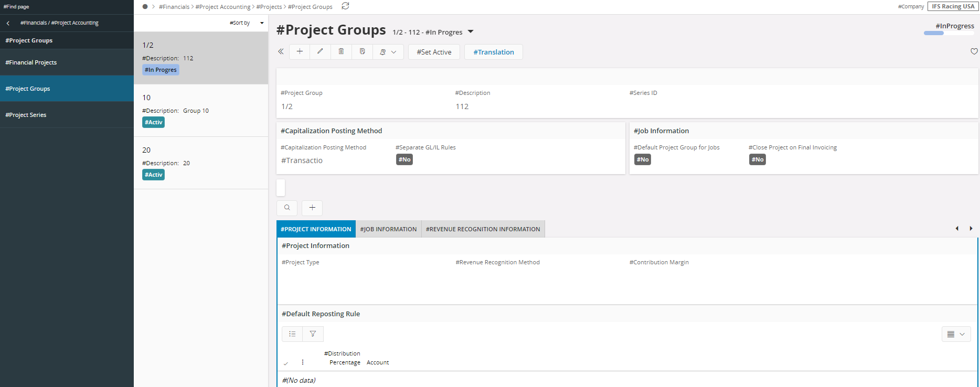980x387 pixels.
Task: Click the refresh icon beside breadcrumb
Action: click(345, 6)
